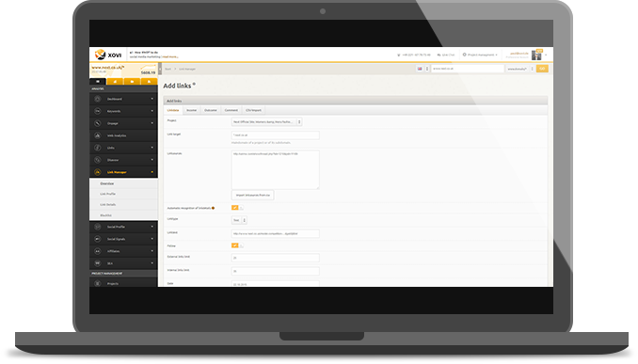Select the Keywords sidebar icon
The height and width of the screenshot is (364, 638).
pos(98,111)
